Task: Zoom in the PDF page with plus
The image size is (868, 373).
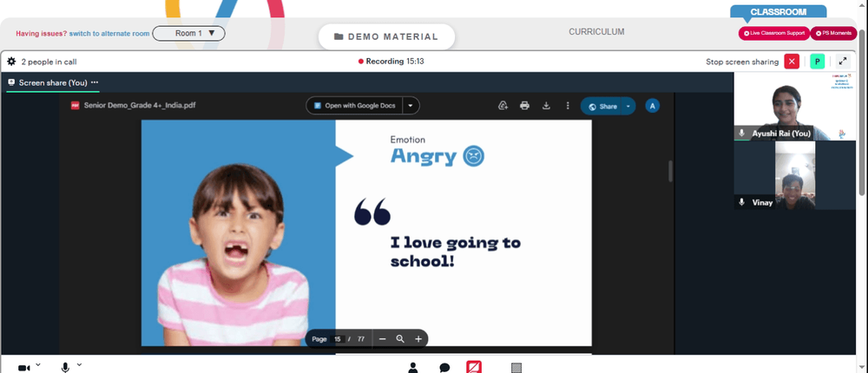Action: 418,338
